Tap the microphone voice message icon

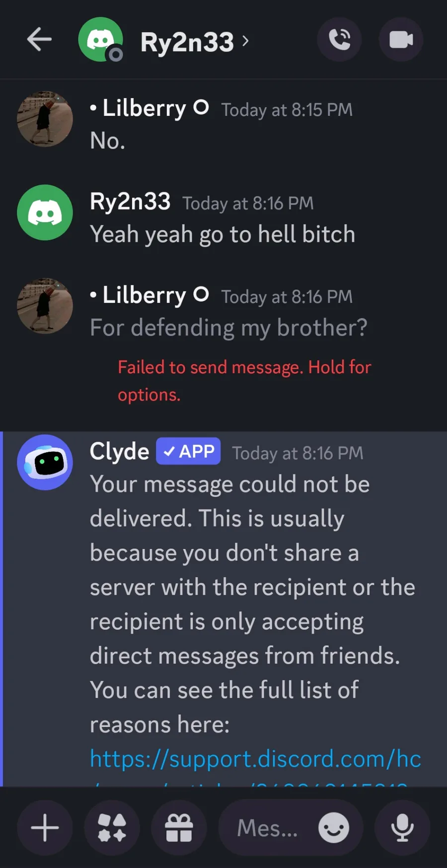[402, 828]
